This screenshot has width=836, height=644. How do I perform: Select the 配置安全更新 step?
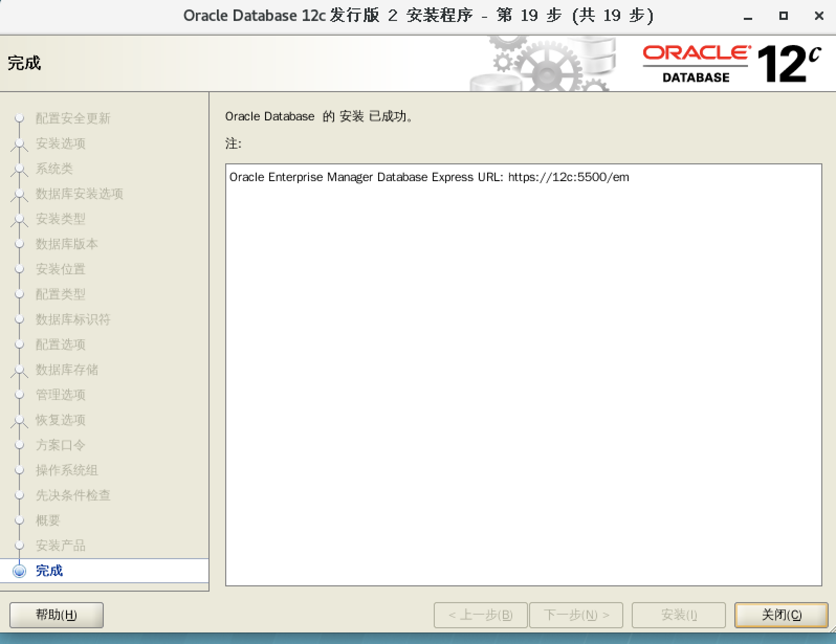(73, 118)
